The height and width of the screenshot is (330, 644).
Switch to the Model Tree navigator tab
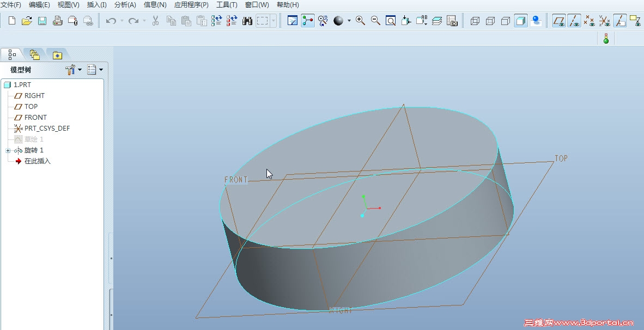point(12,54)
